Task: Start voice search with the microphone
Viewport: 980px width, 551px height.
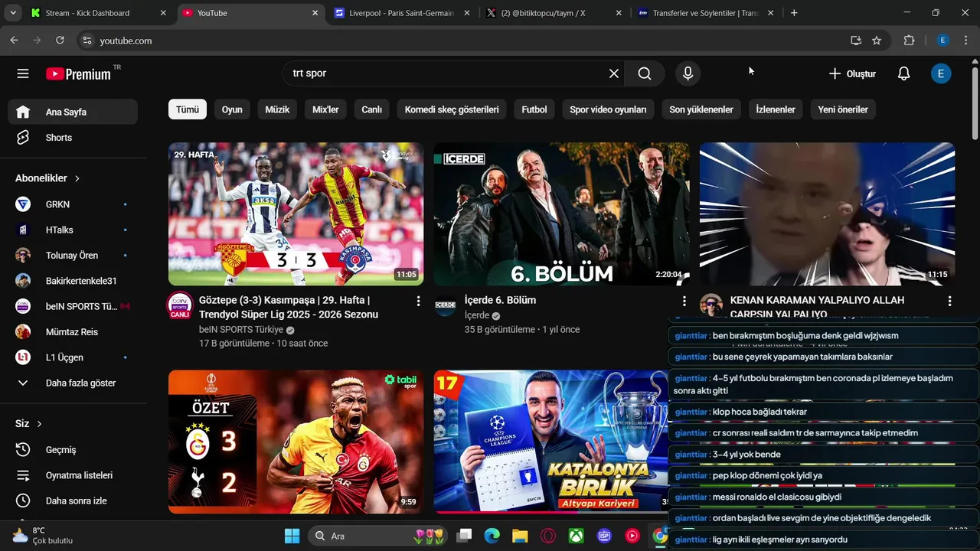Action: (x=688, y=73)
